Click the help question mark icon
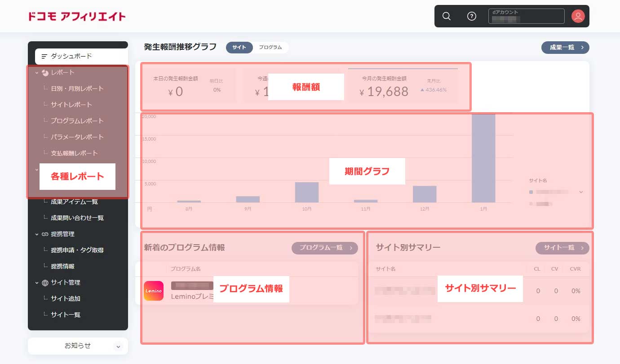This screenshot has width=620, height=364. pyautogui.click(x=471, y=16)
